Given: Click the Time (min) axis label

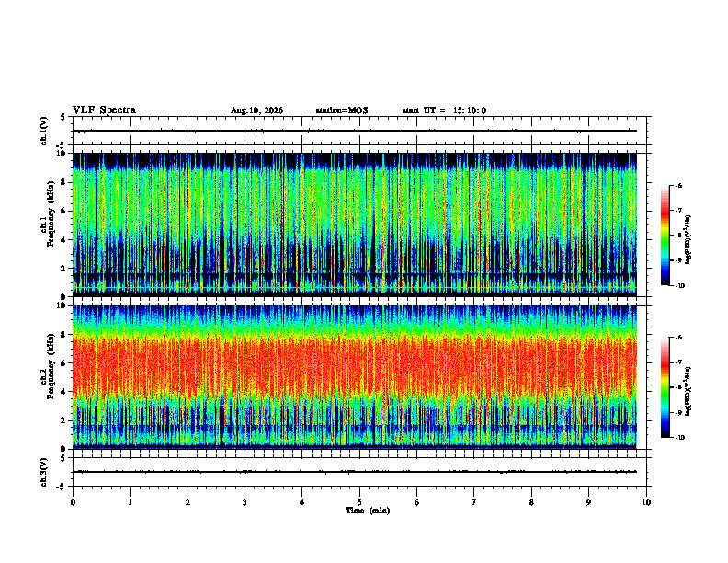Looking at the screenshot, I should pyautogui.click(x=368, y=511).
